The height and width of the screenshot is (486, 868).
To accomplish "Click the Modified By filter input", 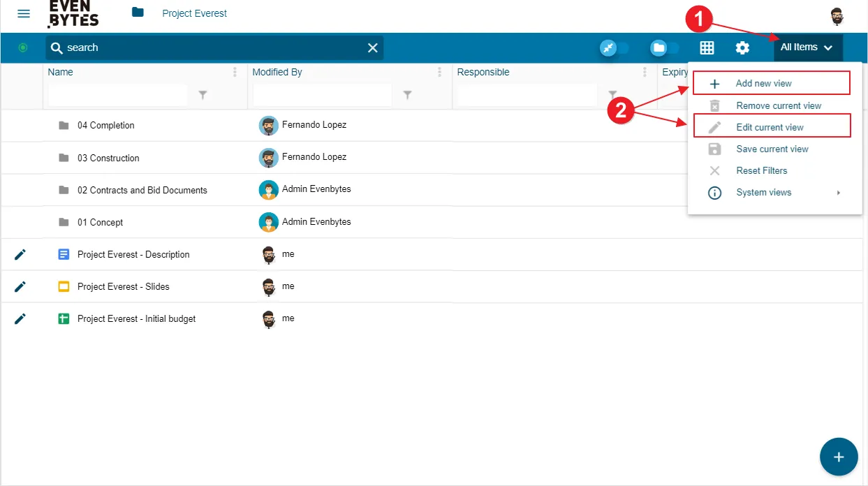I will pyautogui.click(x=322, y=95).
